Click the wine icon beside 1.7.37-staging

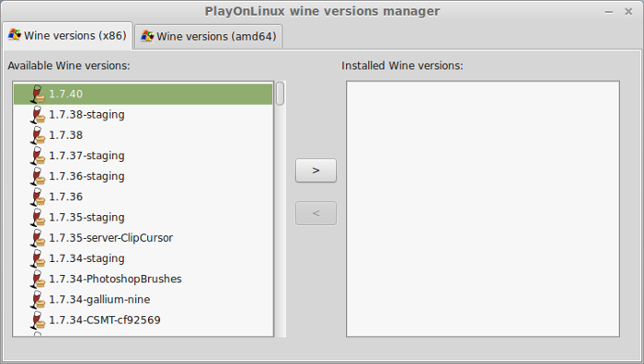[38, 155]
